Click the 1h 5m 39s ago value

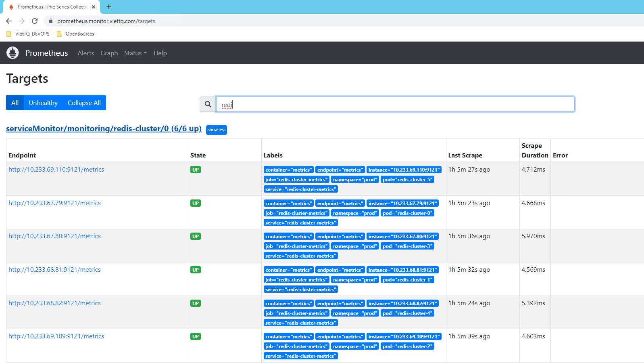click(469, 336)
